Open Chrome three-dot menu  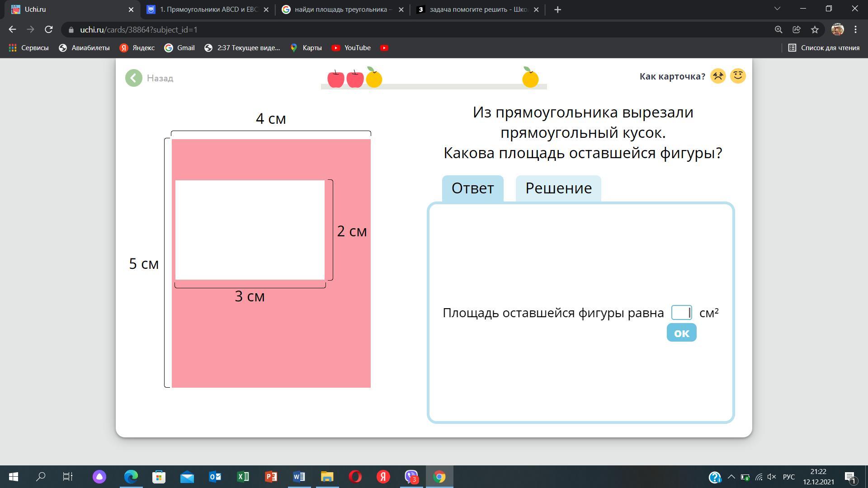click(855, 29)
